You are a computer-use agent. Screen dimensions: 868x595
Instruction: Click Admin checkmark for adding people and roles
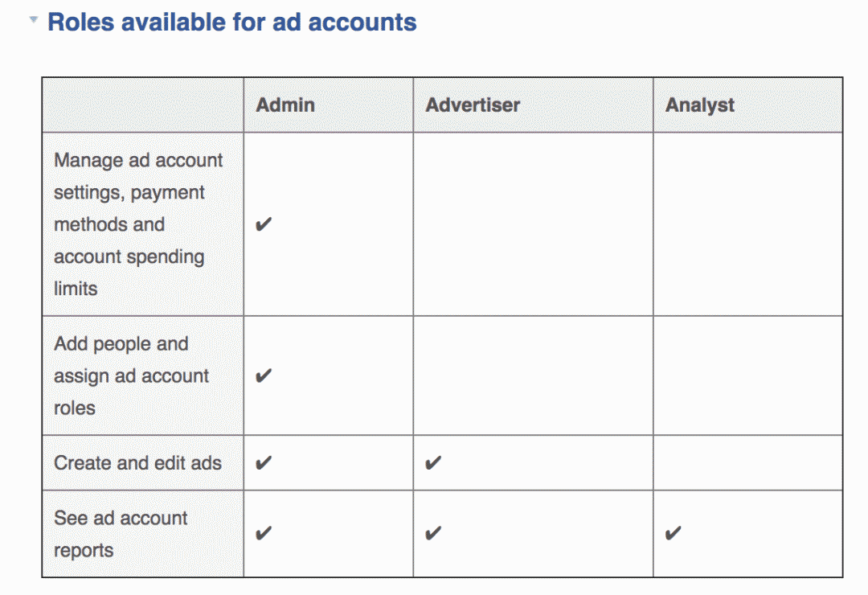pyautogui.click(x=264, y=375)
